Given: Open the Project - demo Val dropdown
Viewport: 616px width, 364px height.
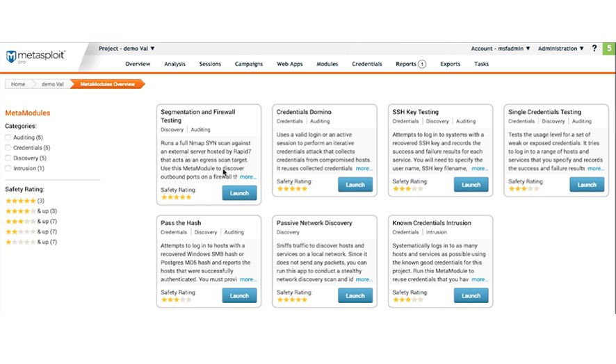Looking at the screenshot, I should point(127,49).
